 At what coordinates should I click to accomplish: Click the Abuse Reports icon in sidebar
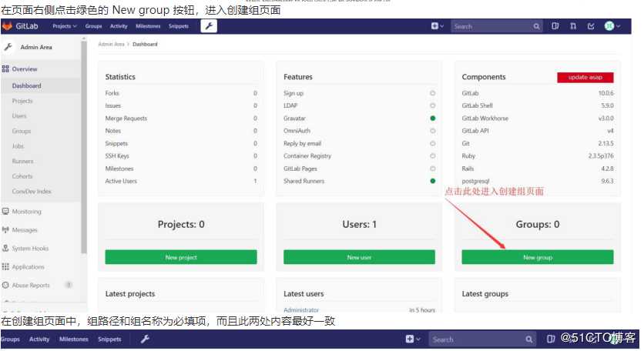tap(5, 286)
